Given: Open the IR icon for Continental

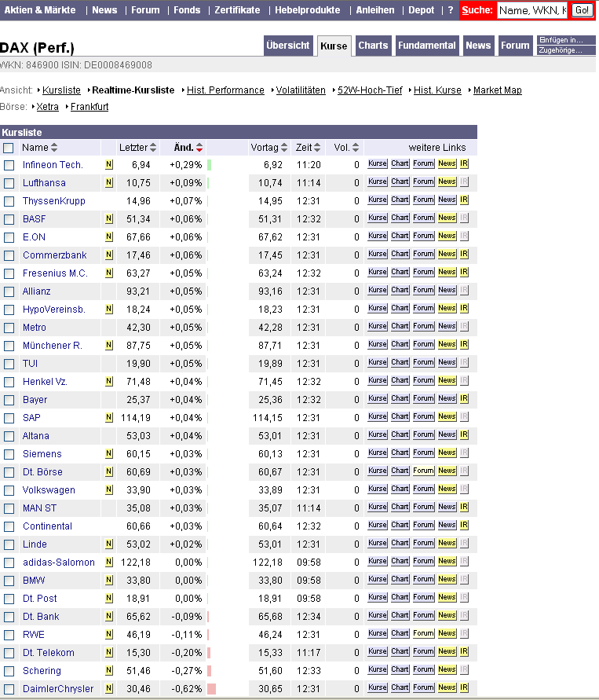Looking at the screenshot, I should [464, 525].
